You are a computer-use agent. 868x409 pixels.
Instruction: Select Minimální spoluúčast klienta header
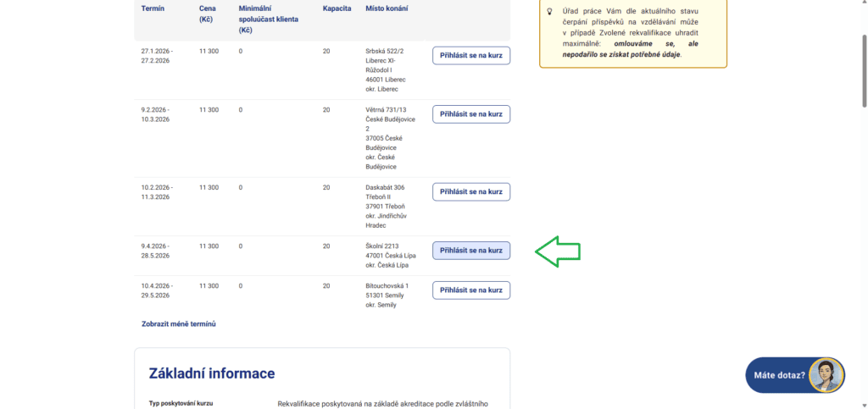269,19
